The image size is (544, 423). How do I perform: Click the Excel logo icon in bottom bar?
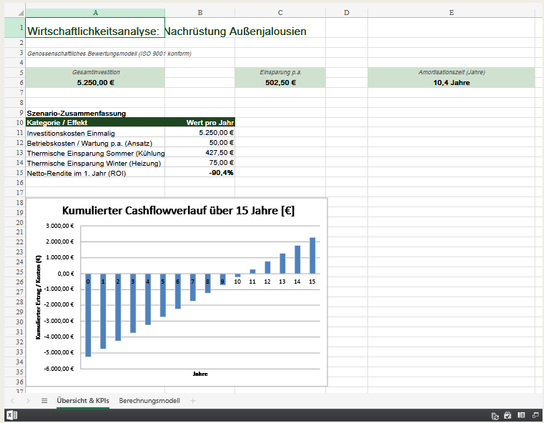pos(11,415)
